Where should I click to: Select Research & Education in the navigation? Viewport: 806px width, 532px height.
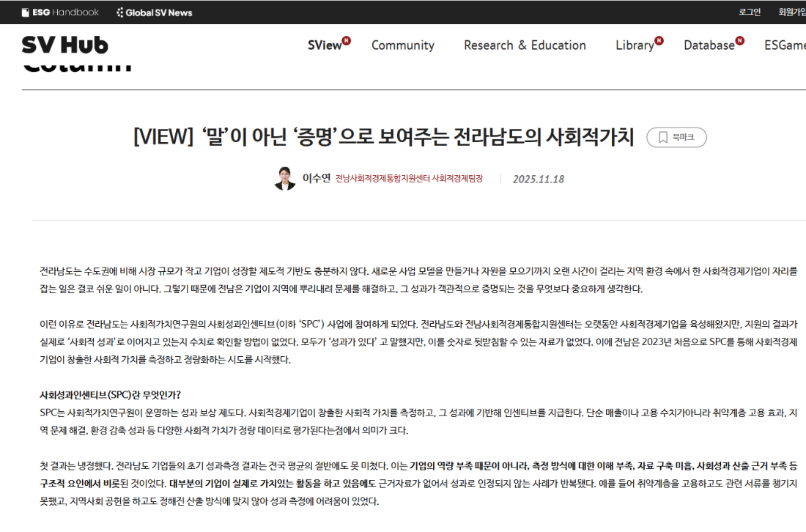coord(525,45)
